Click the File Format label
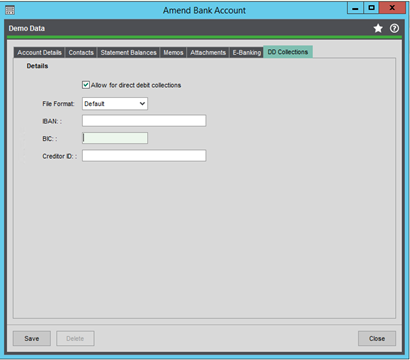The height and width of the screenshot is (360, 410). click(x=58, y=104)
